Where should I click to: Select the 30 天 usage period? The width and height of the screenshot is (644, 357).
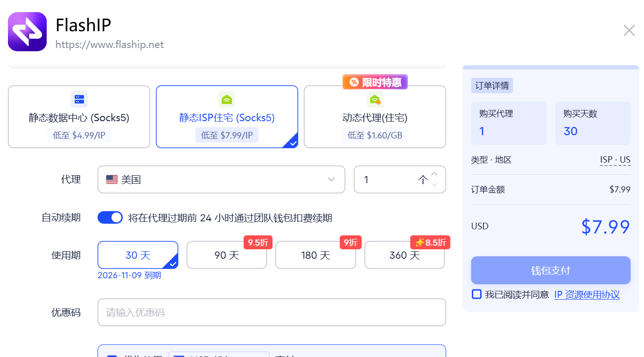[x=138, y=255]
